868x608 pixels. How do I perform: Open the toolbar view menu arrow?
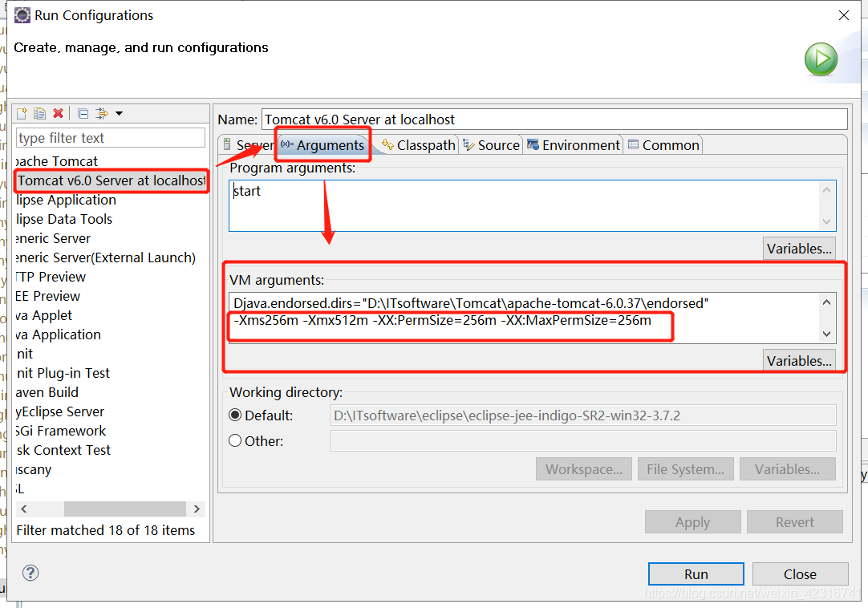coord(118,112)
